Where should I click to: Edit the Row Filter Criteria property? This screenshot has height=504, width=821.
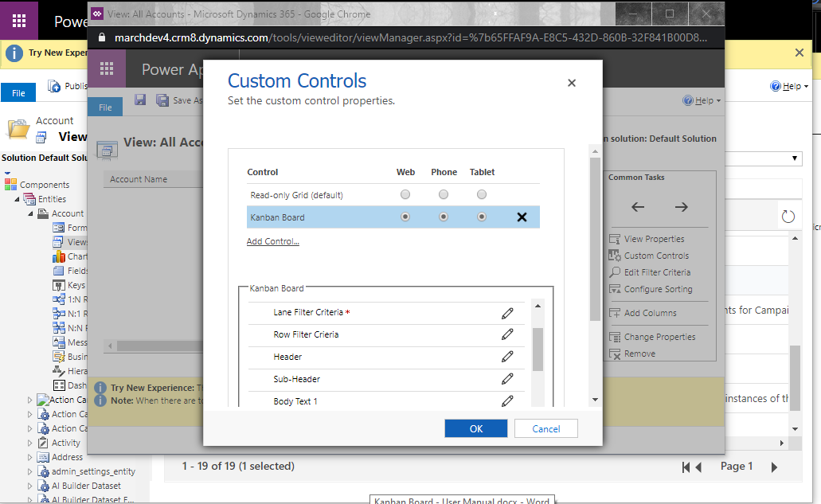(507, 335)
